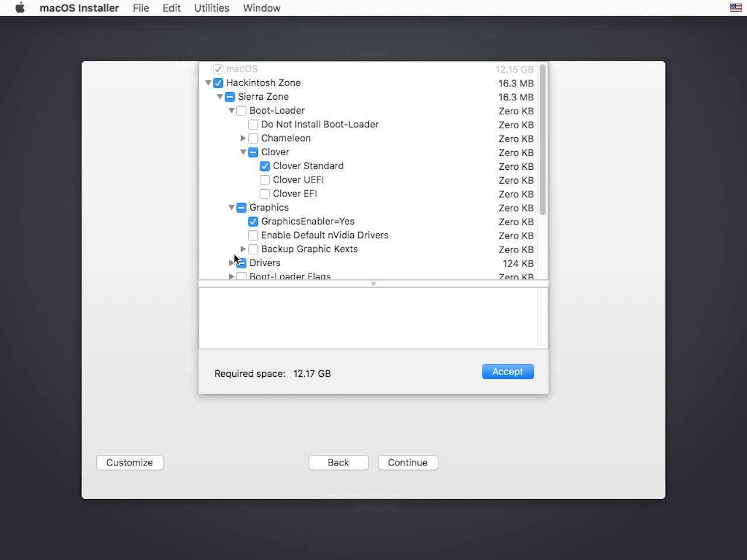The height and width of the screenshot is (560, 747).
Task: Click Continue to proceed
Action: pyautogui.click(x=408, y=463)
